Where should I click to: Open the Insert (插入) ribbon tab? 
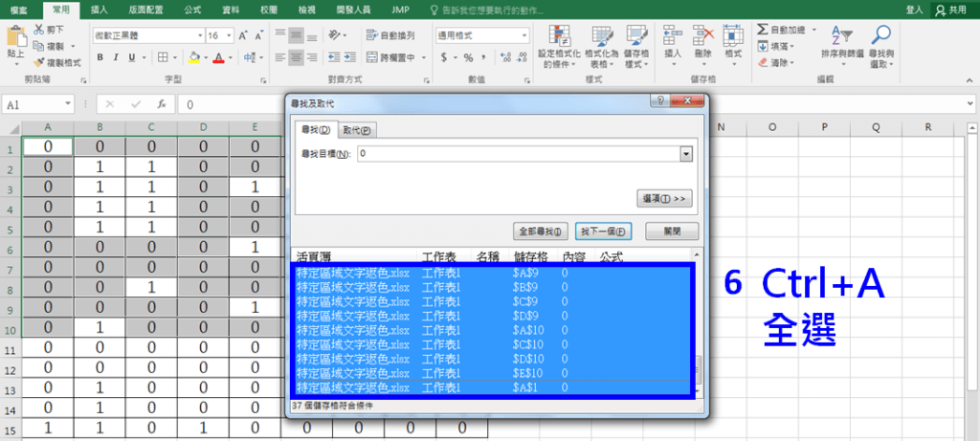pyautogui.click(x=99, y=9)
